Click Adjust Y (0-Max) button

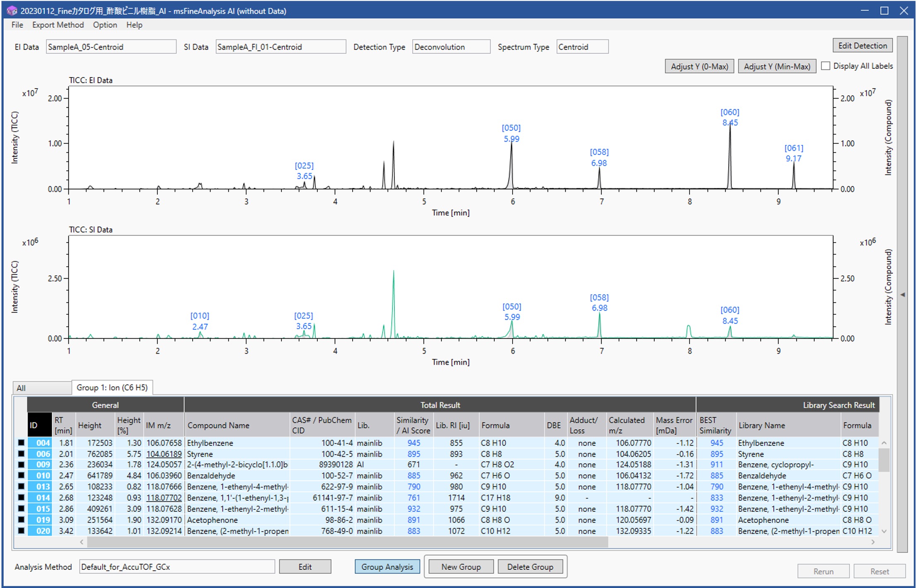[x=699, y=66]
